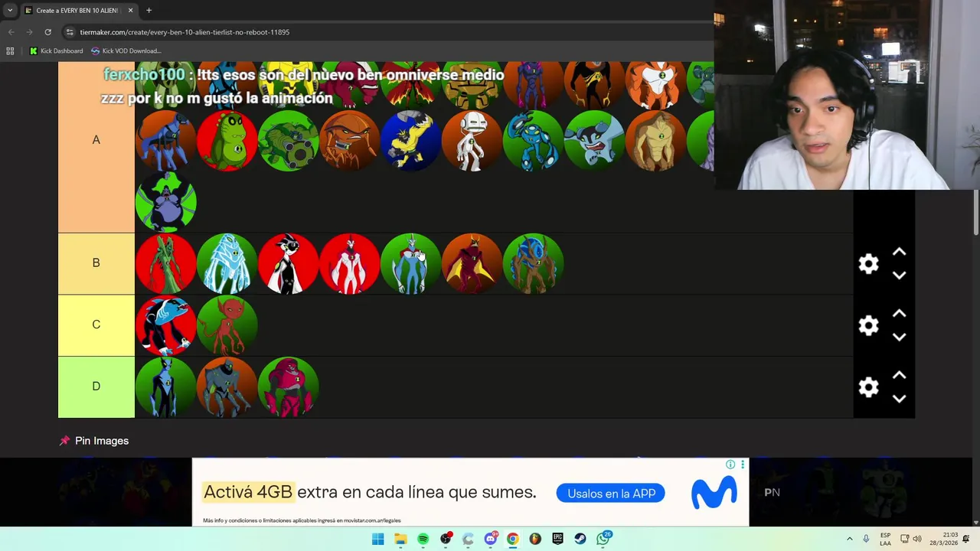
Task: Select blue-headed brown alien in tier B
Action: (x=534, y=263)
